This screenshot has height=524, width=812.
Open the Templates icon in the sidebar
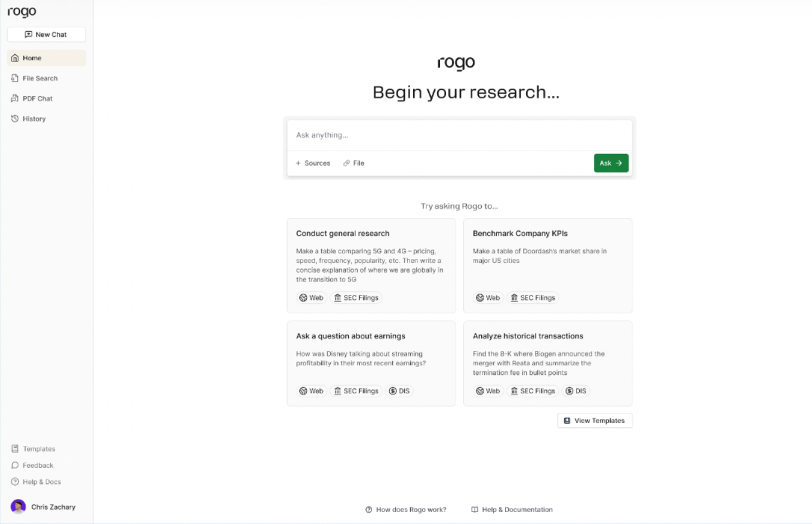coord(16,449)
